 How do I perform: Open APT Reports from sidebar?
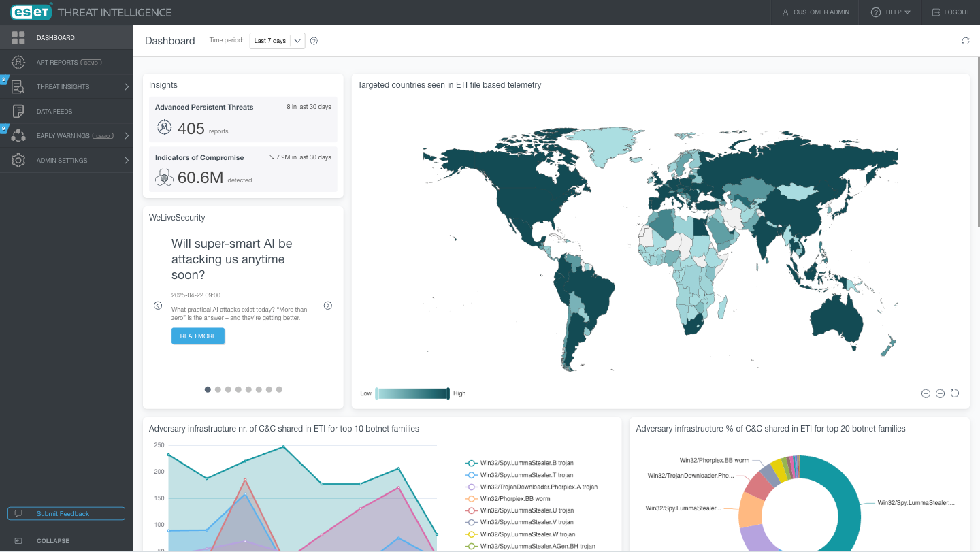(x=66, y=62)
